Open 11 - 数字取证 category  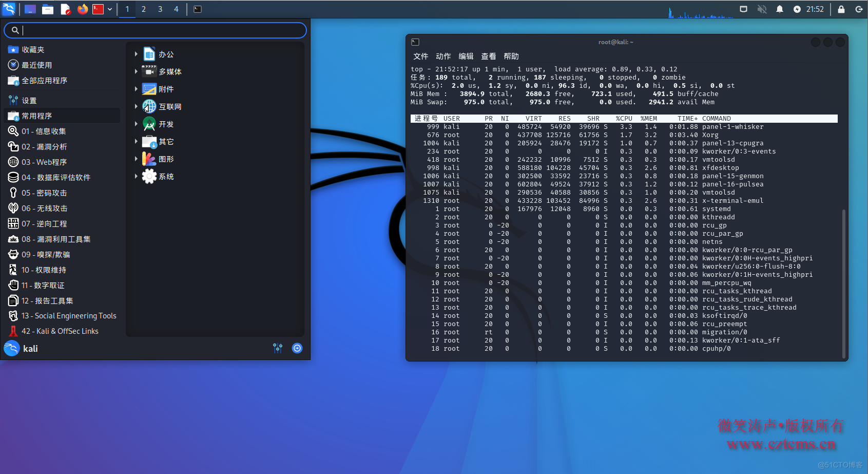coord(62,286)
